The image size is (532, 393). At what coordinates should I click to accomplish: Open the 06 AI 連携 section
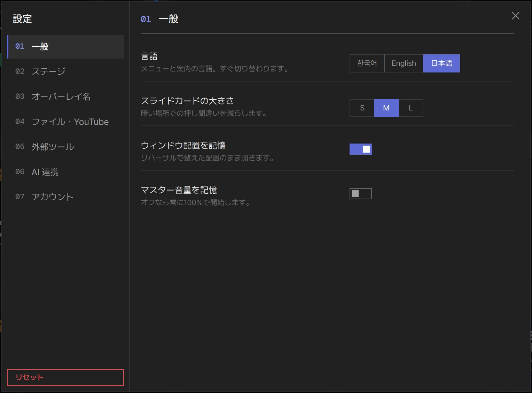pyautogui.click(x=65, y=172)
